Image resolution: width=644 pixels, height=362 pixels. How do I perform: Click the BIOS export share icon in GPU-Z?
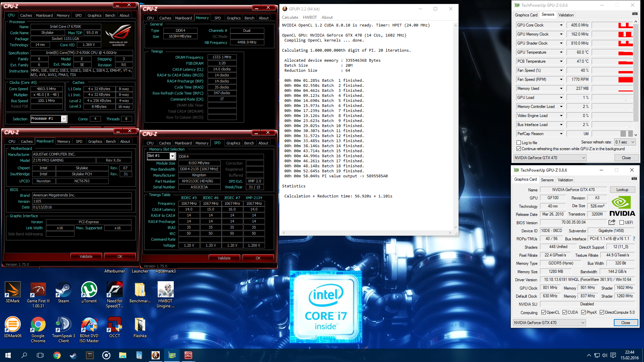pos(612,222)
